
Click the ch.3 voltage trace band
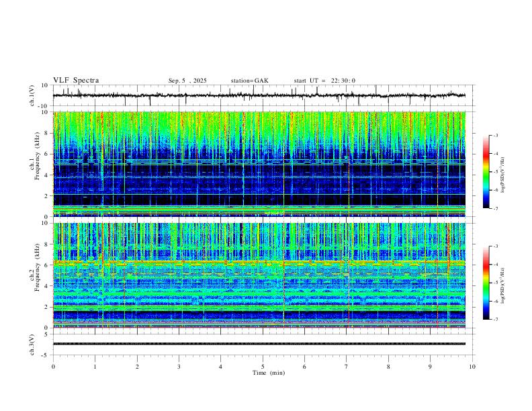coord(259,344)
